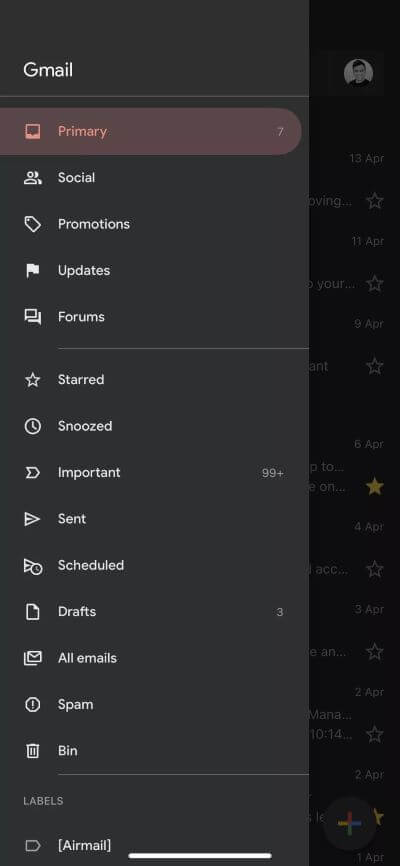Tap the Promotions tag icon
400x866 pixels.
(33, 224)
